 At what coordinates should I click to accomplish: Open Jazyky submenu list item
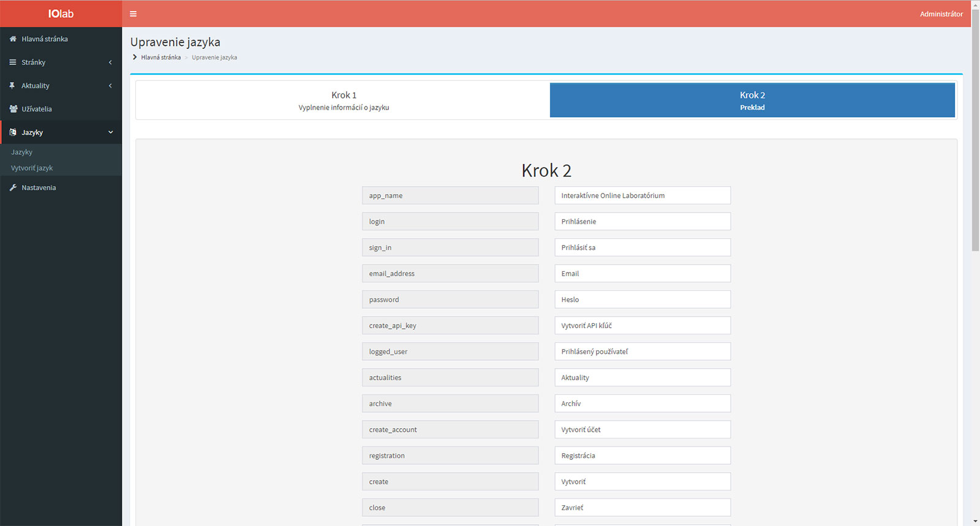pos(22,152)
